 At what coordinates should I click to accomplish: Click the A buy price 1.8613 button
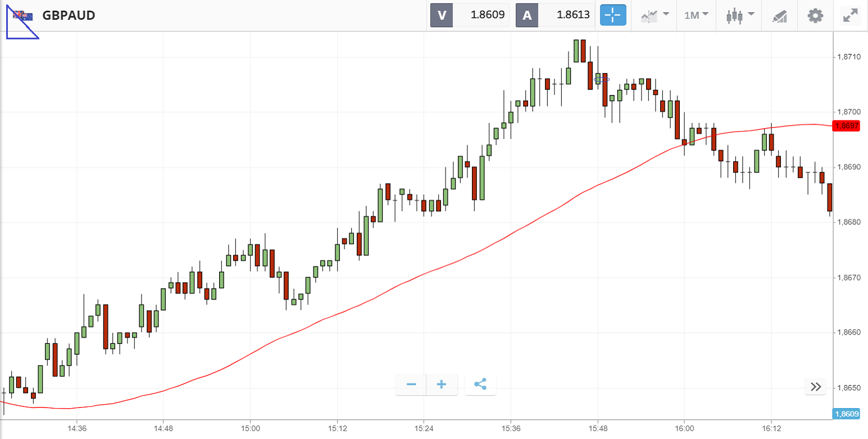(555, 15)
